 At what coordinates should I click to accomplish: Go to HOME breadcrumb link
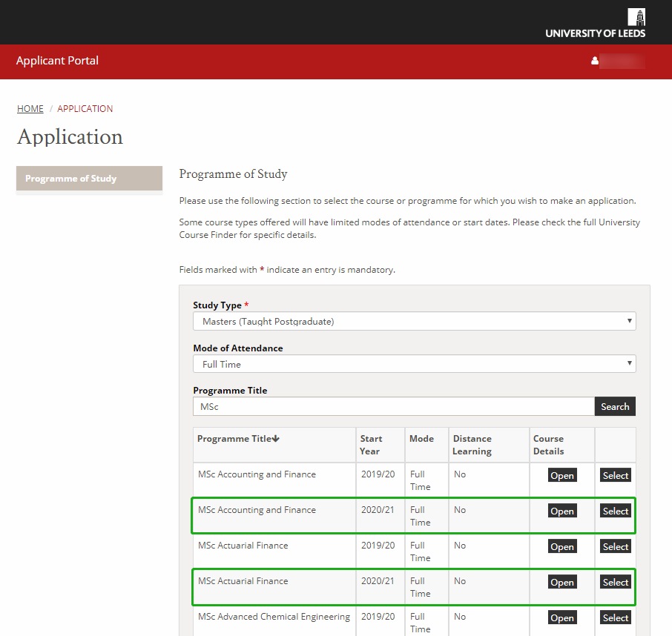click(30, 108)
